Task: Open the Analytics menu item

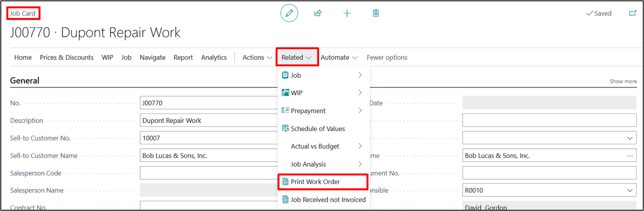Action: click(214, 57)
